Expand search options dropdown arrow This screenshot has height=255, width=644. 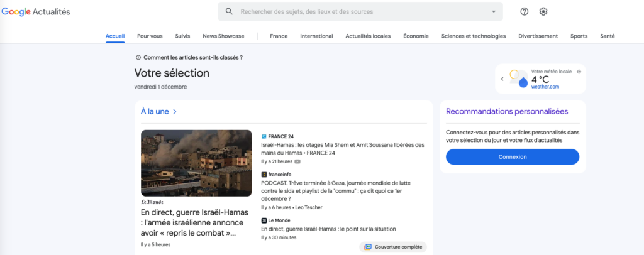pos(493,11)
